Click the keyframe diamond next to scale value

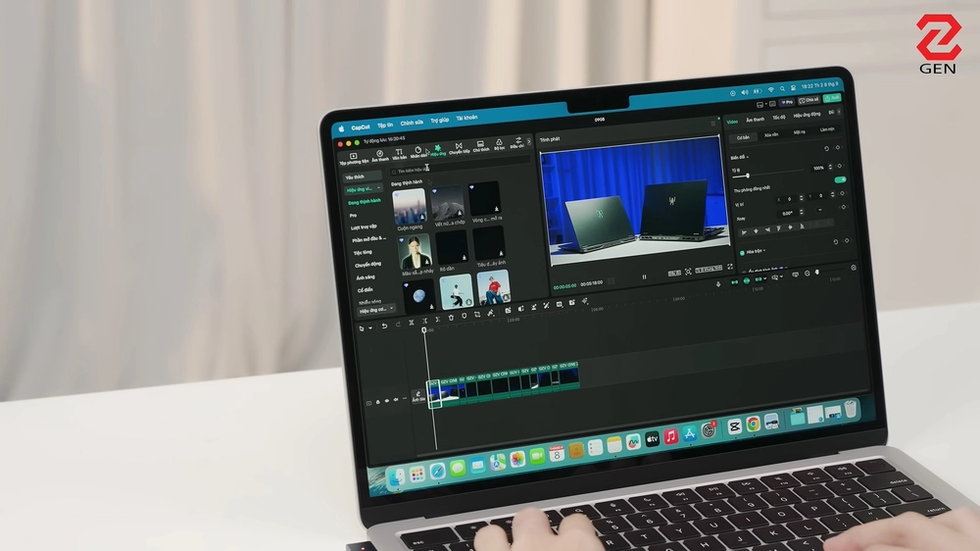[x=840, y=166]
